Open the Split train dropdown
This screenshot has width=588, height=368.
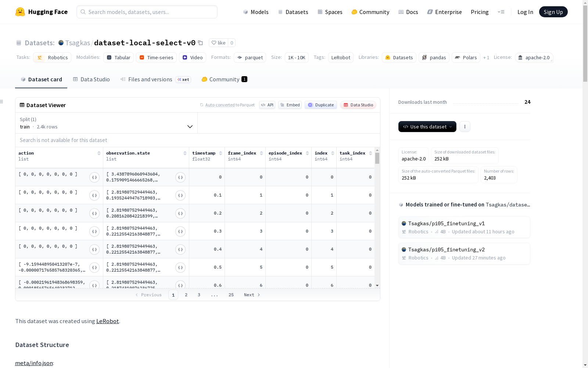(x=106, y=123)
